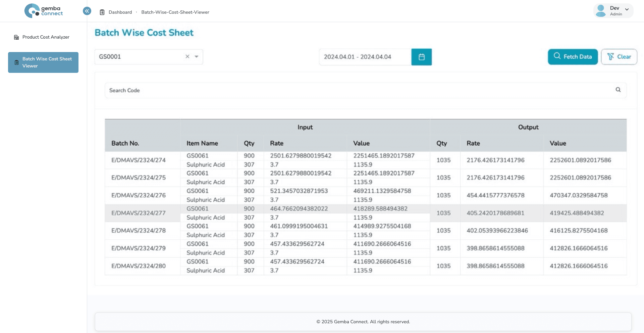Click the GS0001 product combo box
This screenshot has width=644, height=333.
click(x=149, y=57)
